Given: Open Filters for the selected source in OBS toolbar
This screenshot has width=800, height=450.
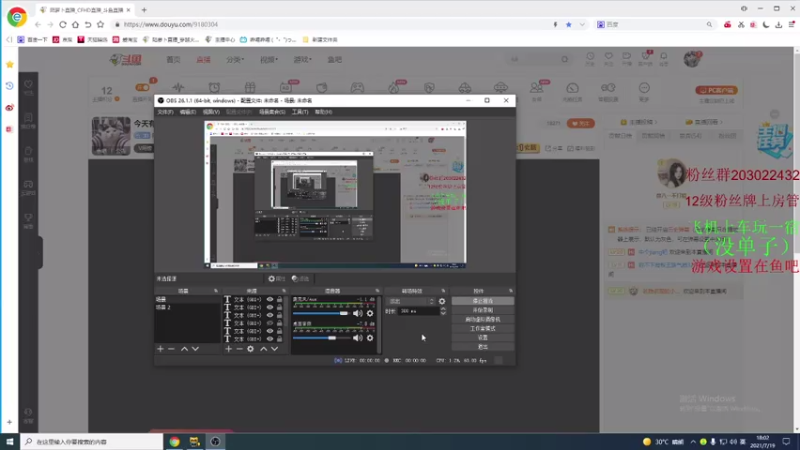Looking at the screenshot, I should 301,279.
